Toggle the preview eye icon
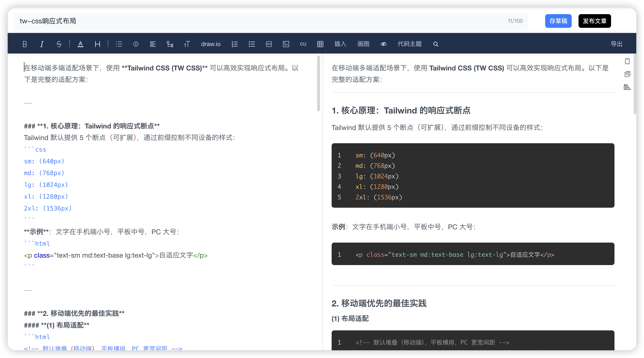Screen dimensions: 644x358 [x=383, y=44]
